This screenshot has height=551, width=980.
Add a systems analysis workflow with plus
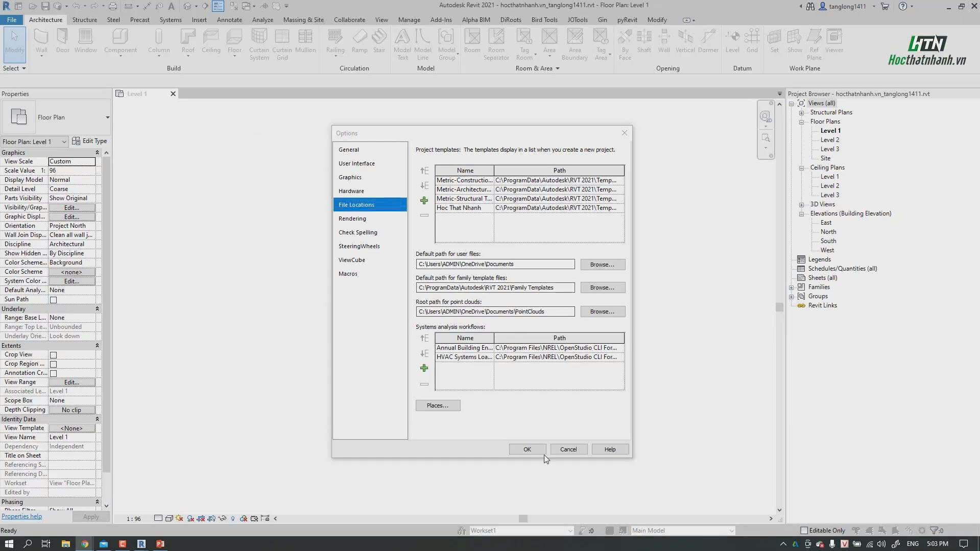pyautogui.click(x=424, y=368)
